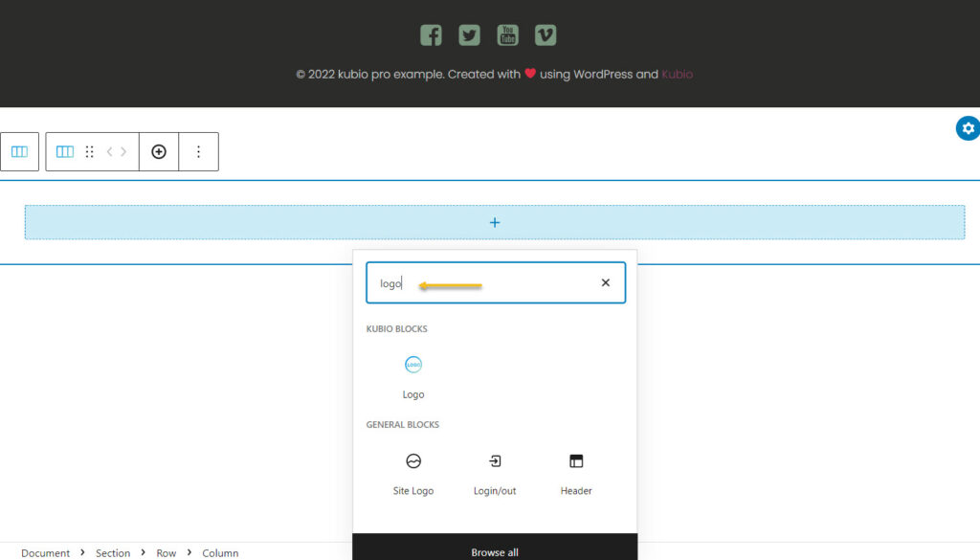Click the block drag handle icon
Image resolution: width=980 pixels, height=560 pixels.
click(90, 151)
